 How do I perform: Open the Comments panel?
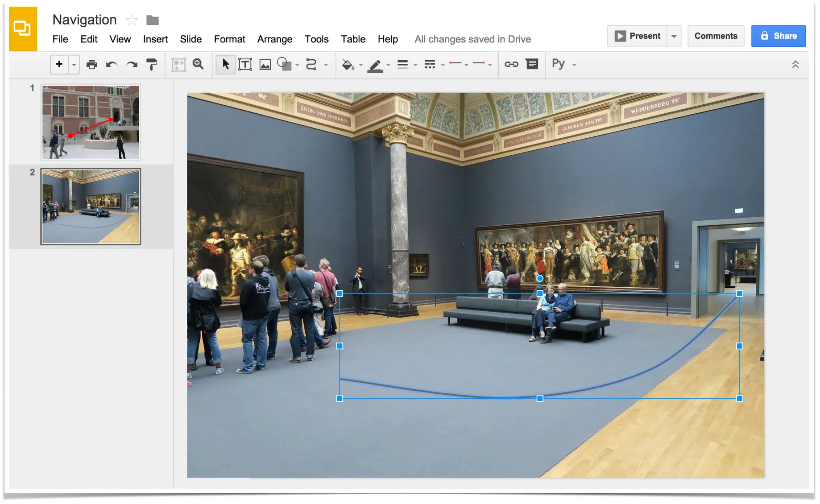716,36
